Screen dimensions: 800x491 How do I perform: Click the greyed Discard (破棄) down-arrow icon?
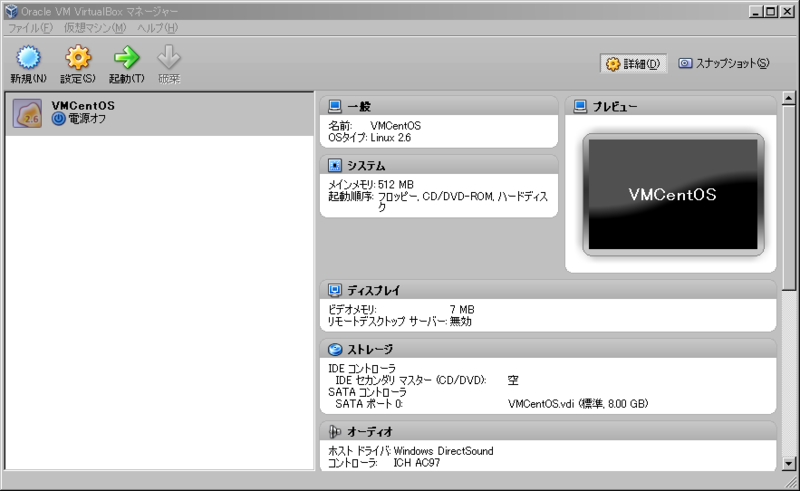(169, 57)
